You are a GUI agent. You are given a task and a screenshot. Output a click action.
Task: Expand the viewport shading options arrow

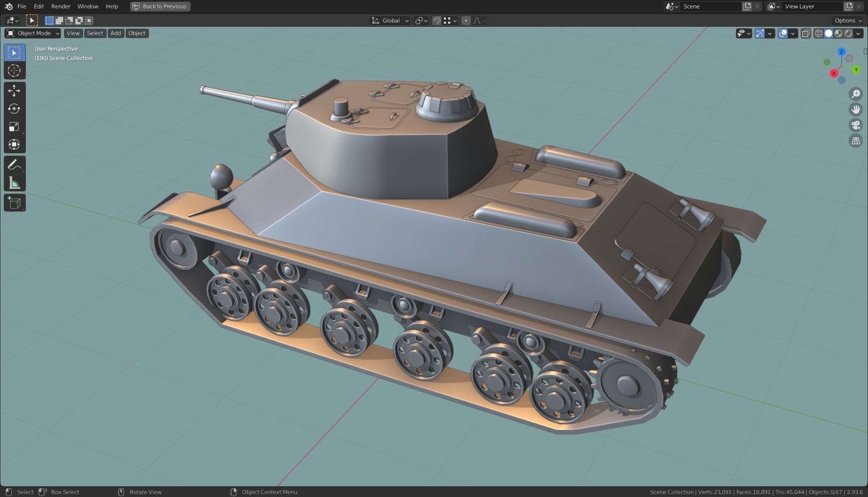tap(859, 33)
